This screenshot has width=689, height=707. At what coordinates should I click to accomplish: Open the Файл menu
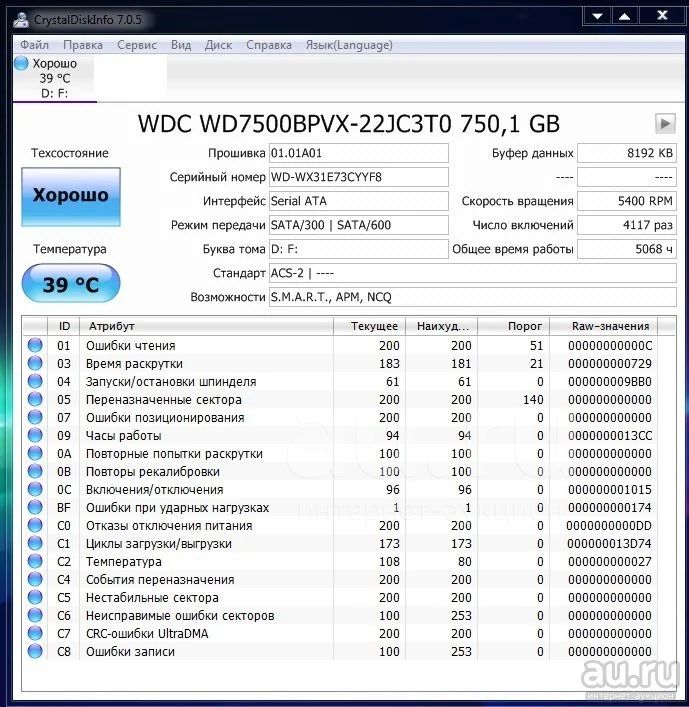click(x=34, y=45)
